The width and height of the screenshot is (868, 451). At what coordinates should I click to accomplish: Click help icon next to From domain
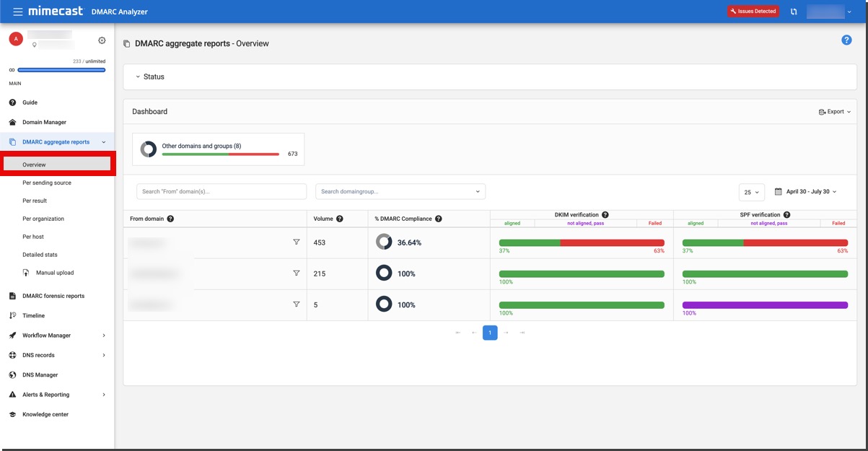(170, 219)
